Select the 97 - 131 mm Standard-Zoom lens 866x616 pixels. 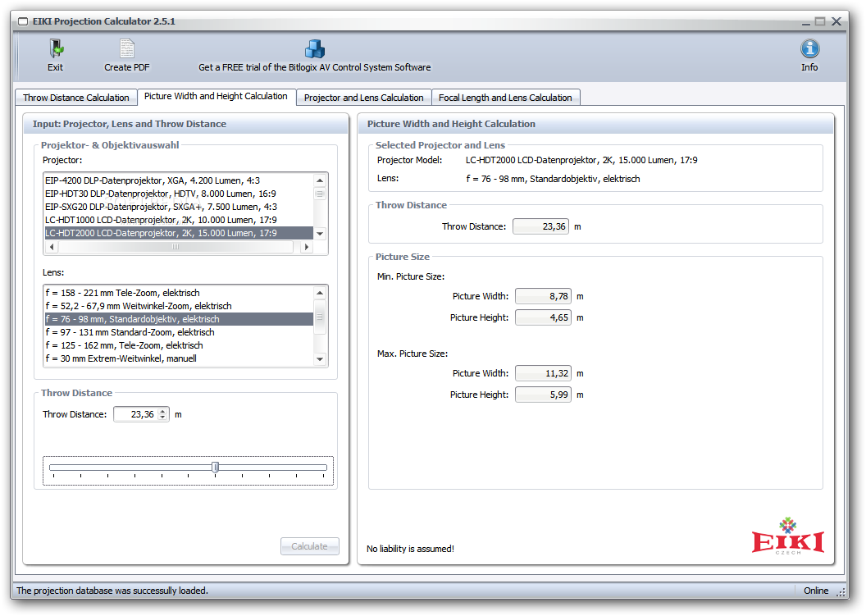pyautogui.click(x=179, y=332)
